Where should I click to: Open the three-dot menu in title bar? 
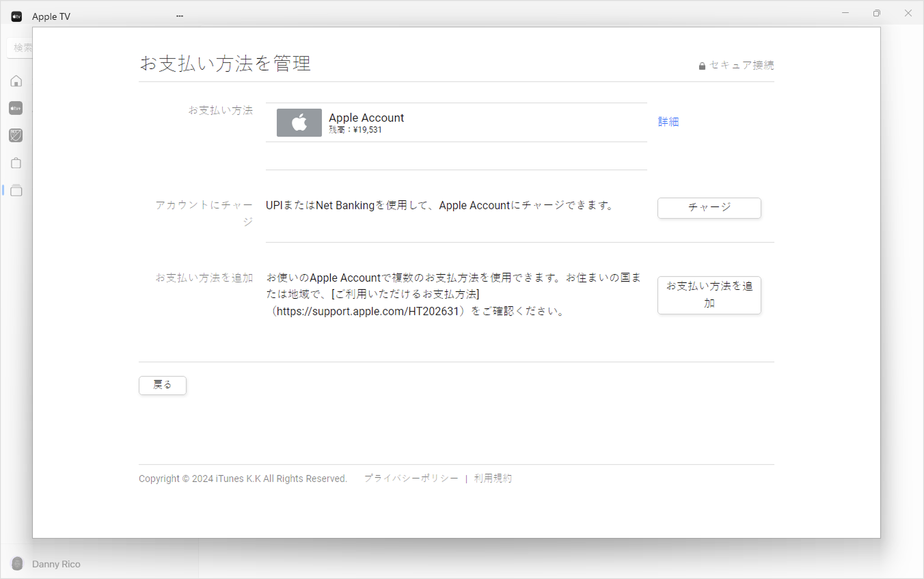click(180, 16)
